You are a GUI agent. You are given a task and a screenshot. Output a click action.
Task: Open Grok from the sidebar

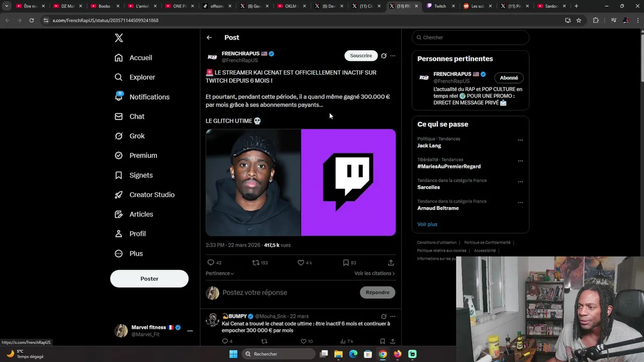(129, 136)
